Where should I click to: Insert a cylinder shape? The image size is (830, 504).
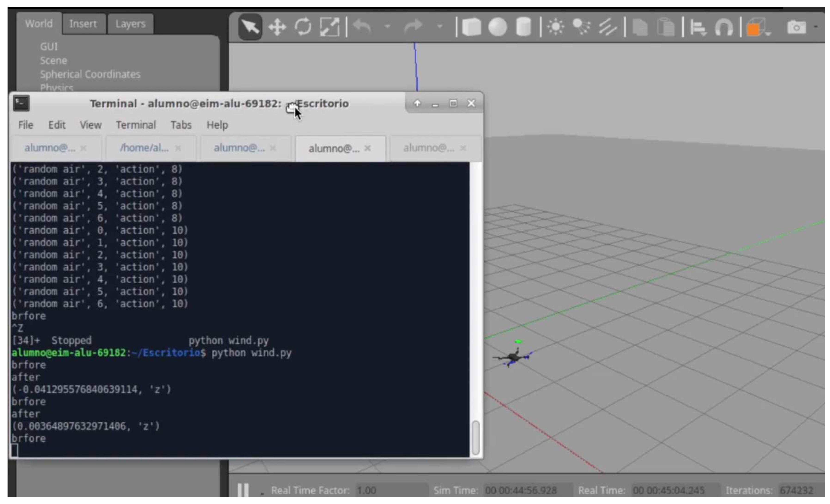pos(523,27)
